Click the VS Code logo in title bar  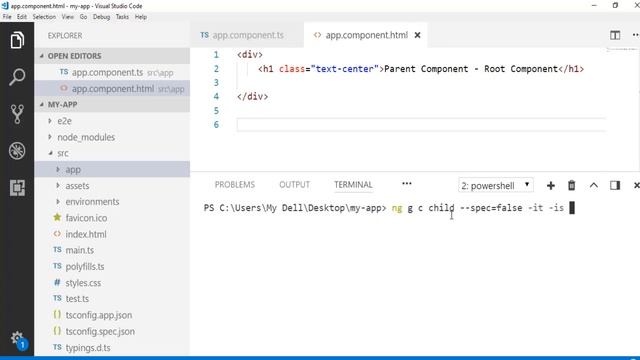pyautogui.click(x=5, y=6)
